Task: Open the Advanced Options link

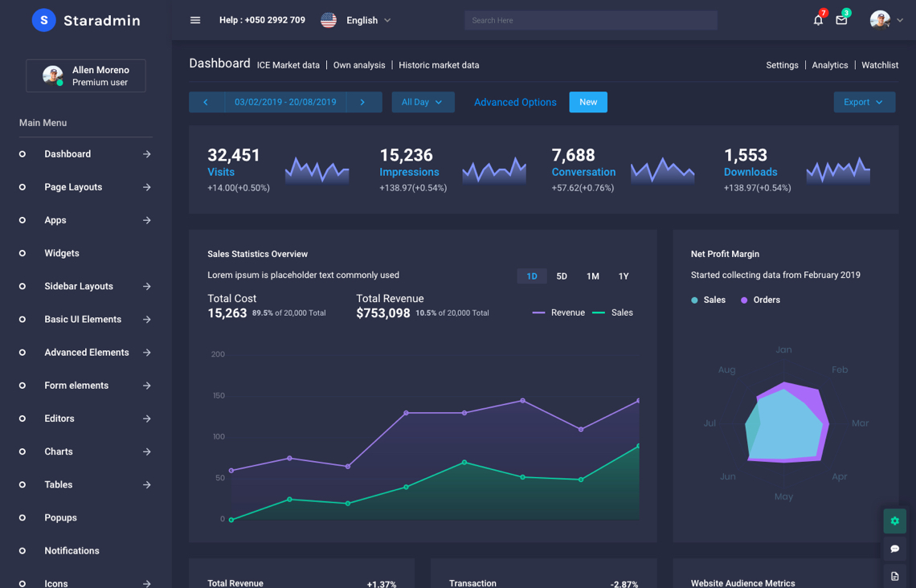Action: [515, 102]
